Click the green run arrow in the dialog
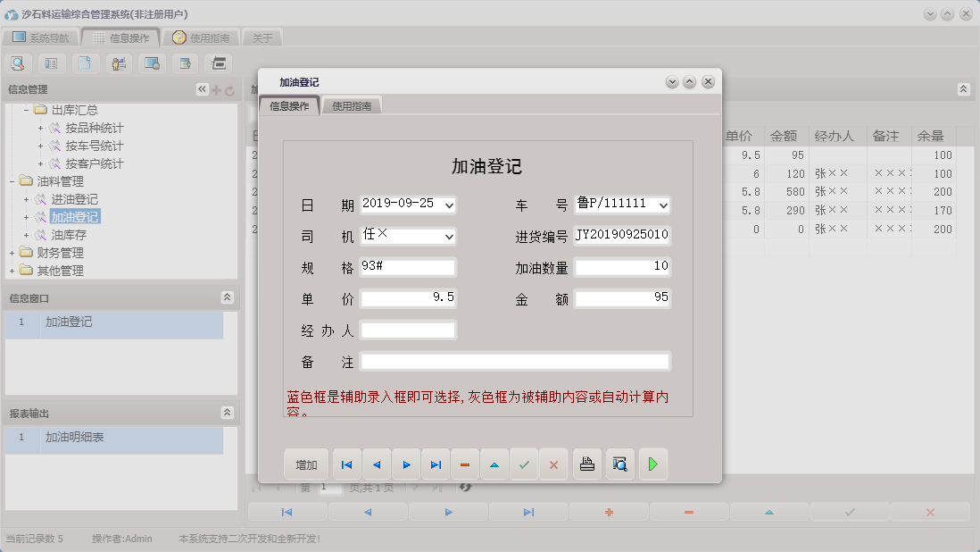 [x=651, y=464]
